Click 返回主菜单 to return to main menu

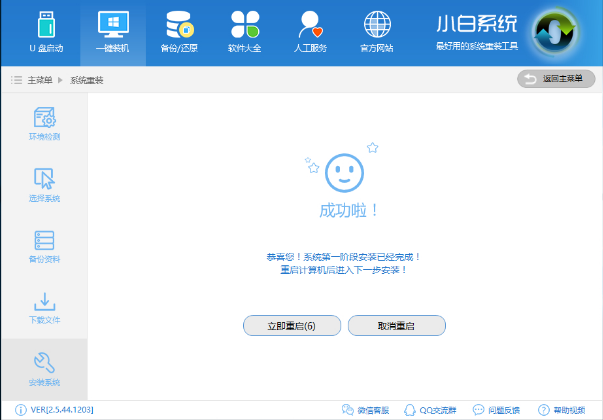556,78
